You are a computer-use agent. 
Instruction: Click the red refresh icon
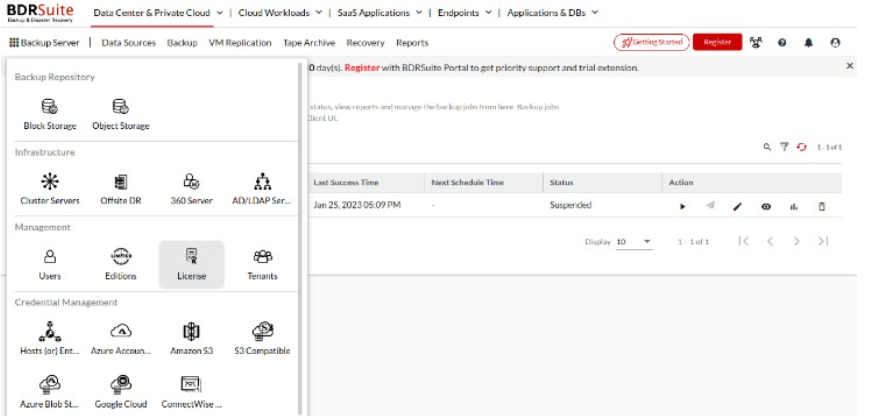coord(801,147)
